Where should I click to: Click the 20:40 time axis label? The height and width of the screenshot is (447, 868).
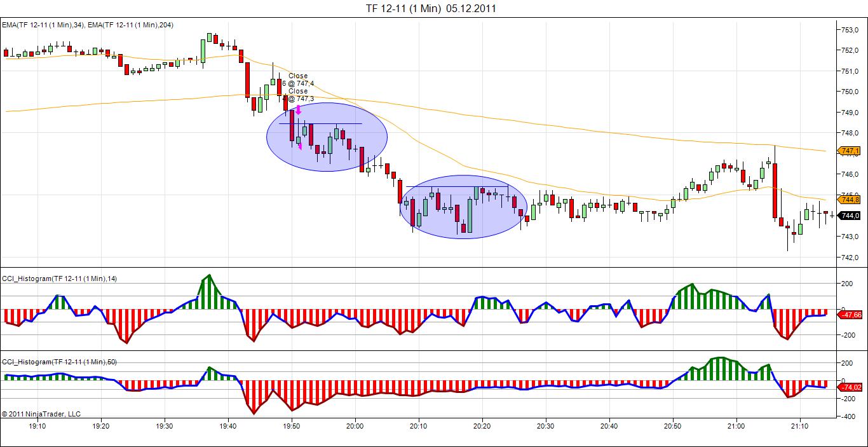[x=609, y=426]
